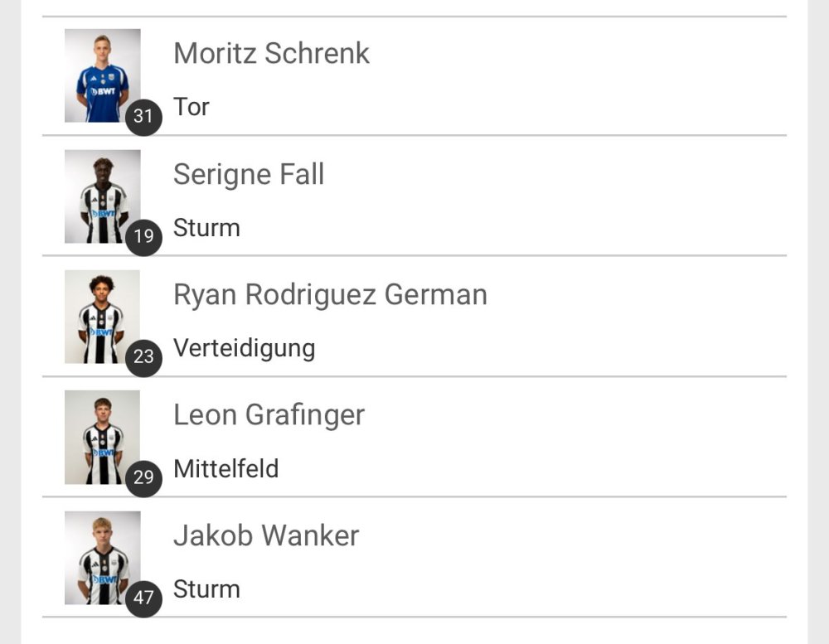Image resolution: width=829 pixels, height=644 pixels.
Task: Go to Leon Grafinger's name entry
Action: point(269,415)
